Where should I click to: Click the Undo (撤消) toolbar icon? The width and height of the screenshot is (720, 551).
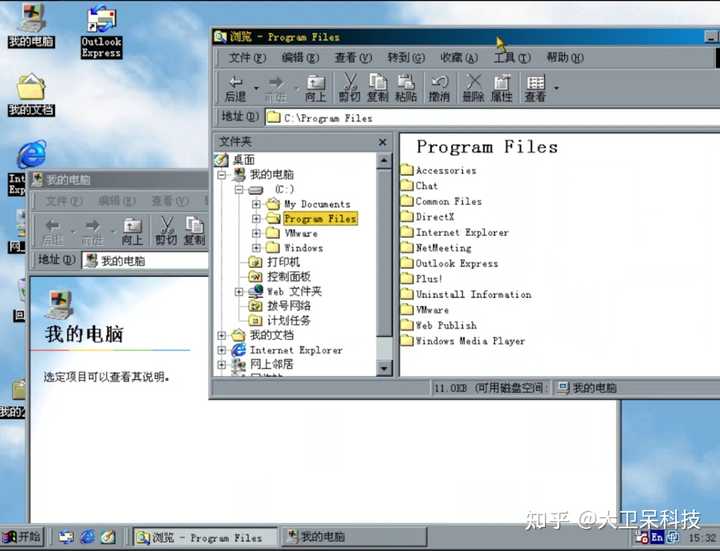[x=439, y=88]
